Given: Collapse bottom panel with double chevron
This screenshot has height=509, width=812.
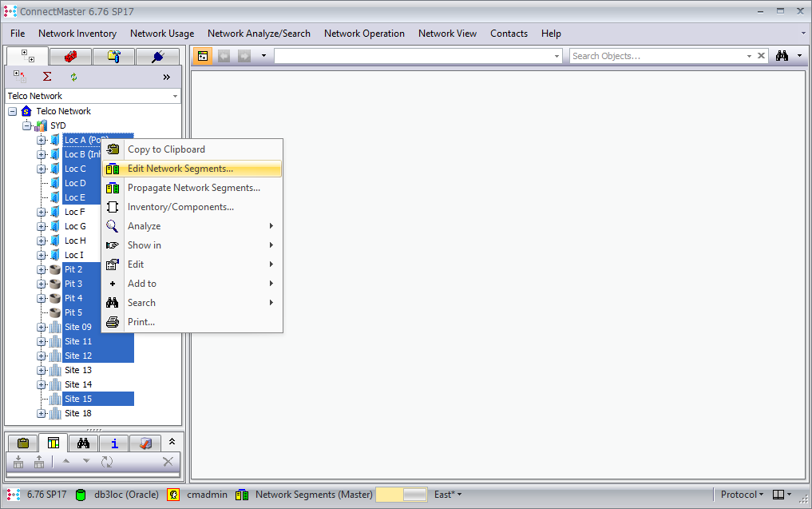Looking at the screenshot, I should coord(172,442).
